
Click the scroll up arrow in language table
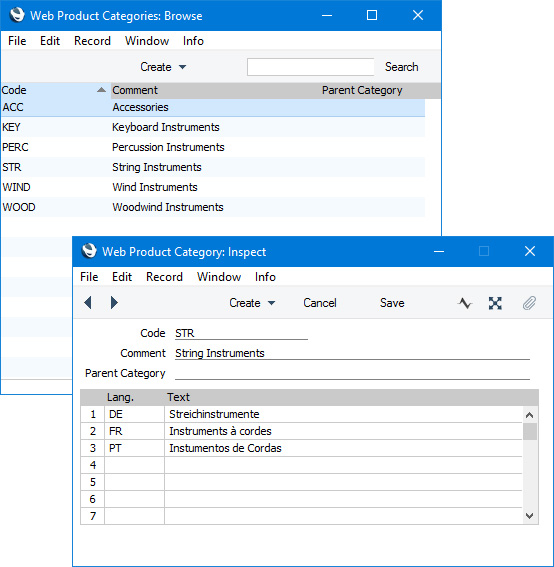529,415
